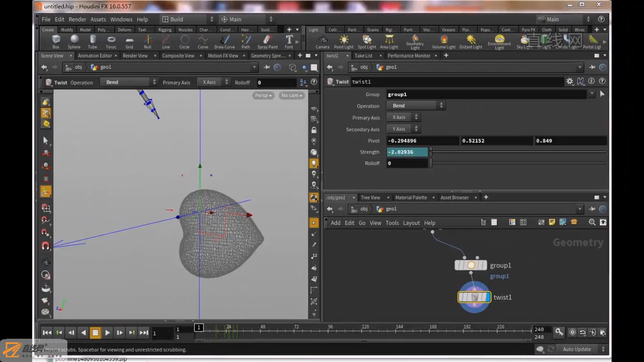Go to obj level in network path
Viewport: 644px width, 362px height.
(364, 209)
